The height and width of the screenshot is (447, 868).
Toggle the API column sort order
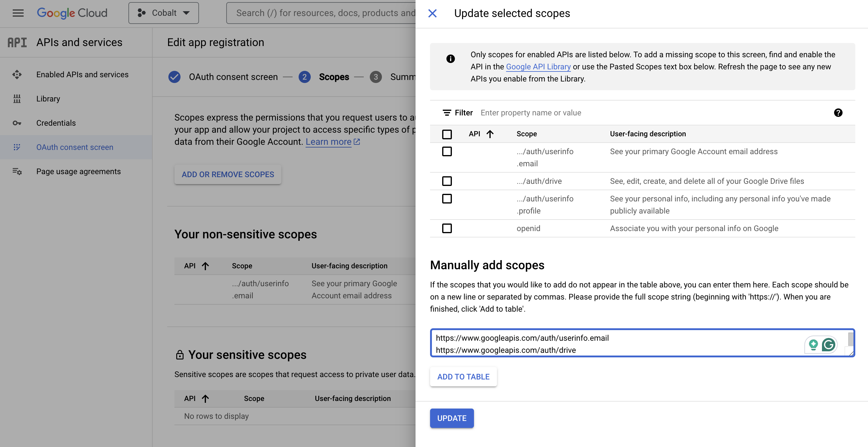click(x=490, y=134)
